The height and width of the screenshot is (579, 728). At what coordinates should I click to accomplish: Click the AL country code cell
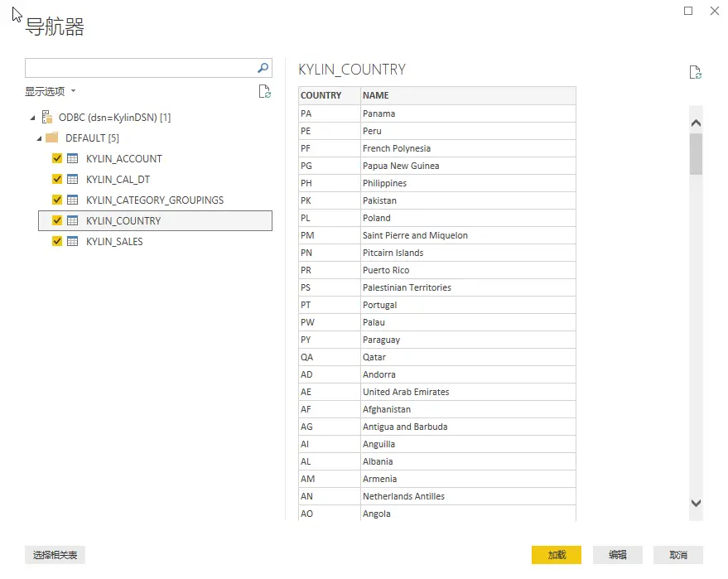329,461
